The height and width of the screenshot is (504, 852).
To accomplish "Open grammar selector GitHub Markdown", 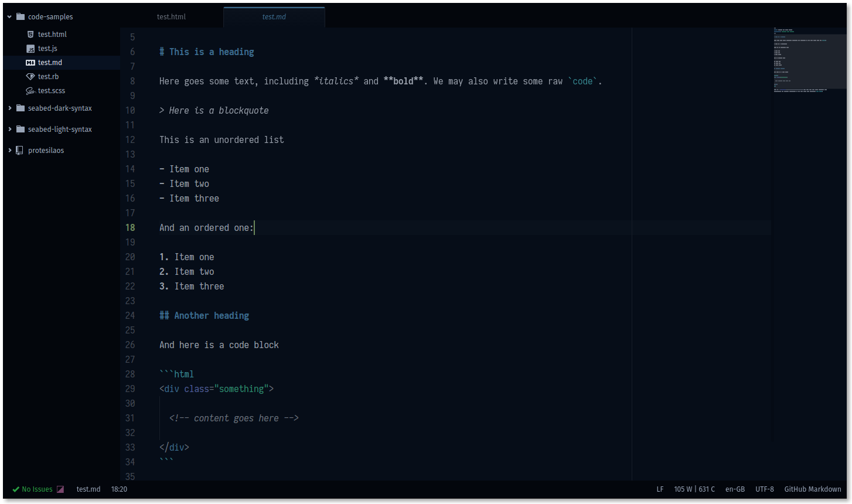I will click(x=813, y=489).
